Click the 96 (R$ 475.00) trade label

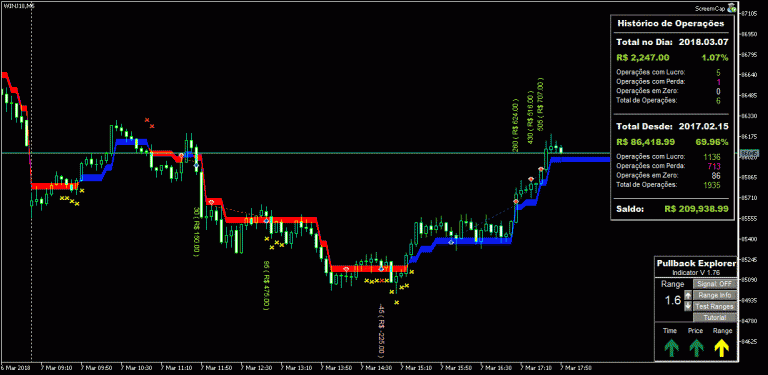[x=266, y=285]
